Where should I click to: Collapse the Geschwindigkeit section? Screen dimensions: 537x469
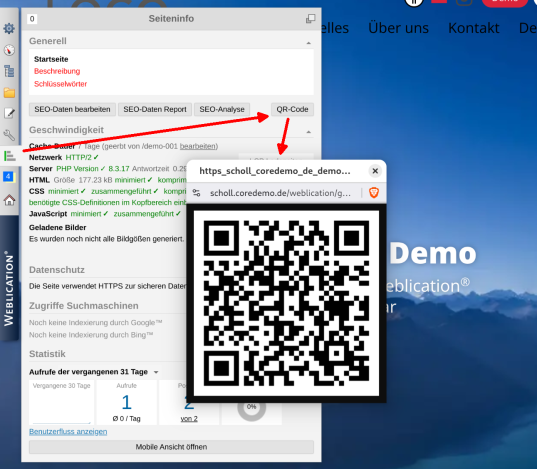[x=309, y=132]
